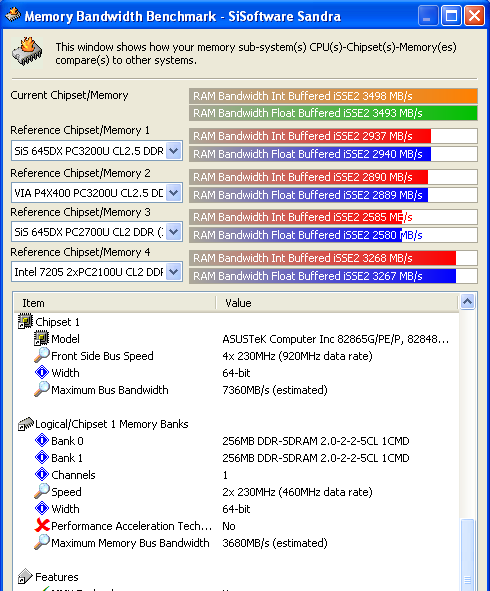Click the VIA P4X400 PC3200U combo box field
The image size is (490, 591).
(97, 193)
